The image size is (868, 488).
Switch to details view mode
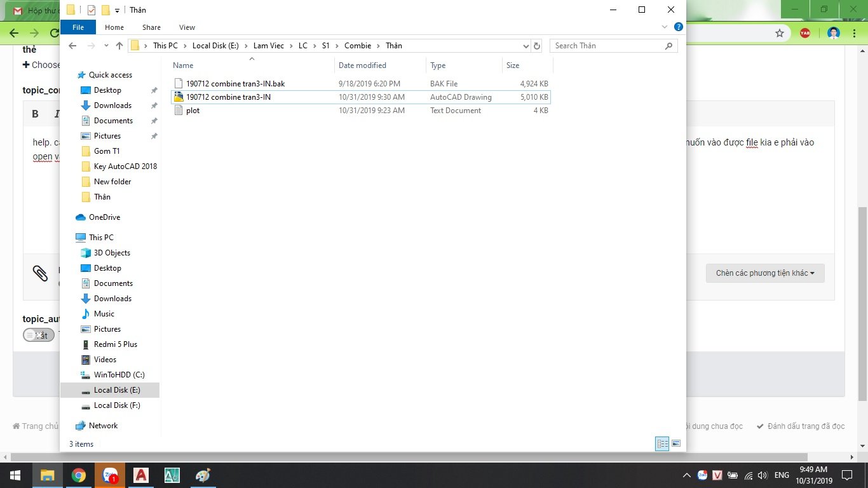click(x=662, y=444)
